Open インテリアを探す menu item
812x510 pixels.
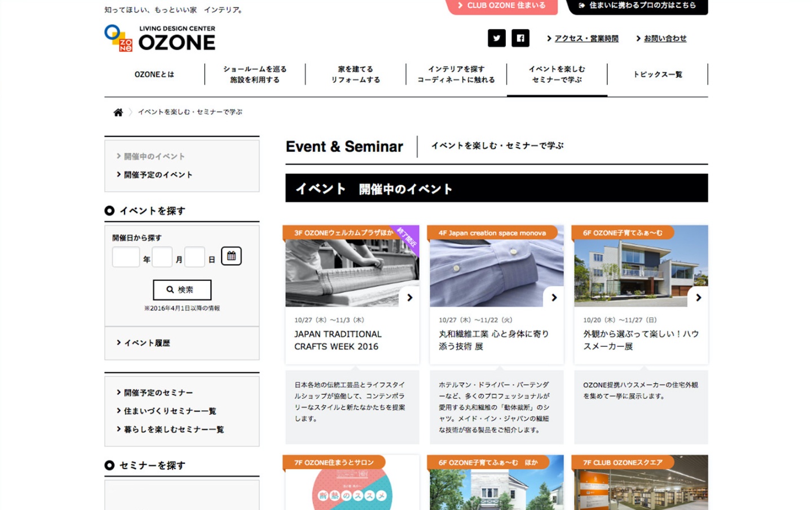point(456,74)
